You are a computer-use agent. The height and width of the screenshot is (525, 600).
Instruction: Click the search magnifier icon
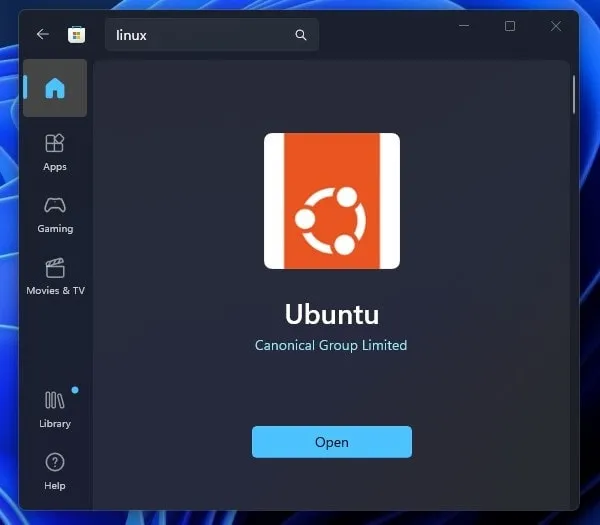(300, 35)
